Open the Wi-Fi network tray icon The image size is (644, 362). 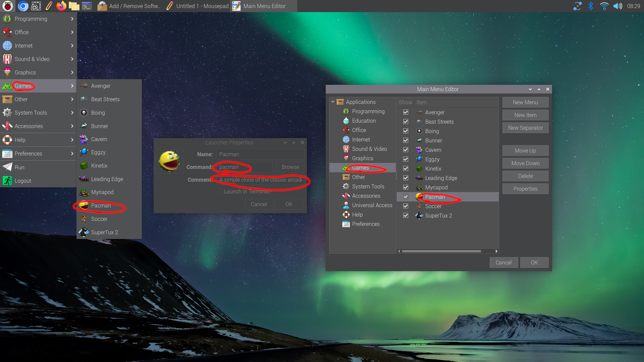click(604, 6)
